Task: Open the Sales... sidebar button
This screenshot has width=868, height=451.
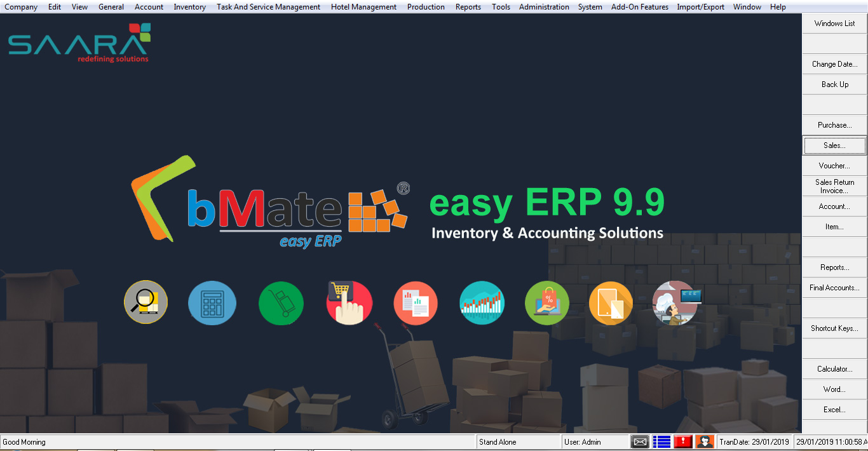Action: point(834,145)
